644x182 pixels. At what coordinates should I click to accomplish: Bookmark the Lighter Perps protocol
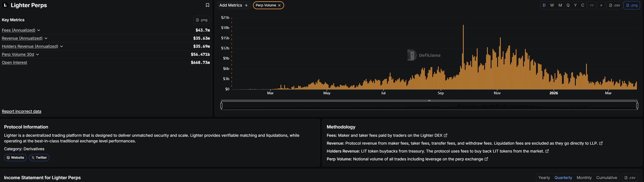pos(207,5)
